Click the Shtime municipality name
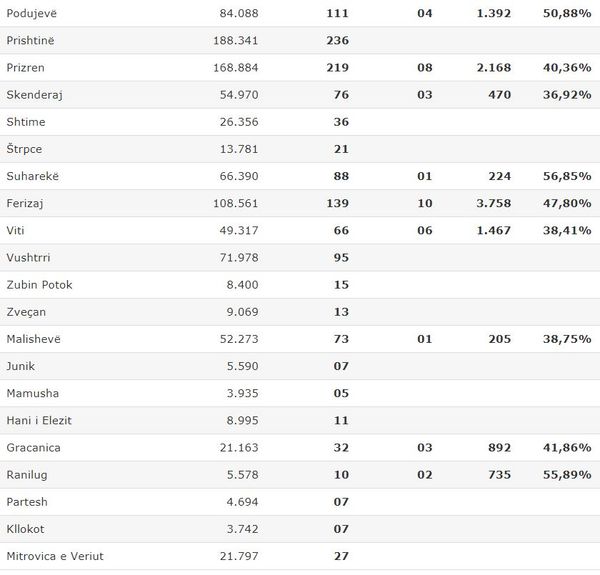The height and width of the screenshot is (575, 600). pos(26,122)
